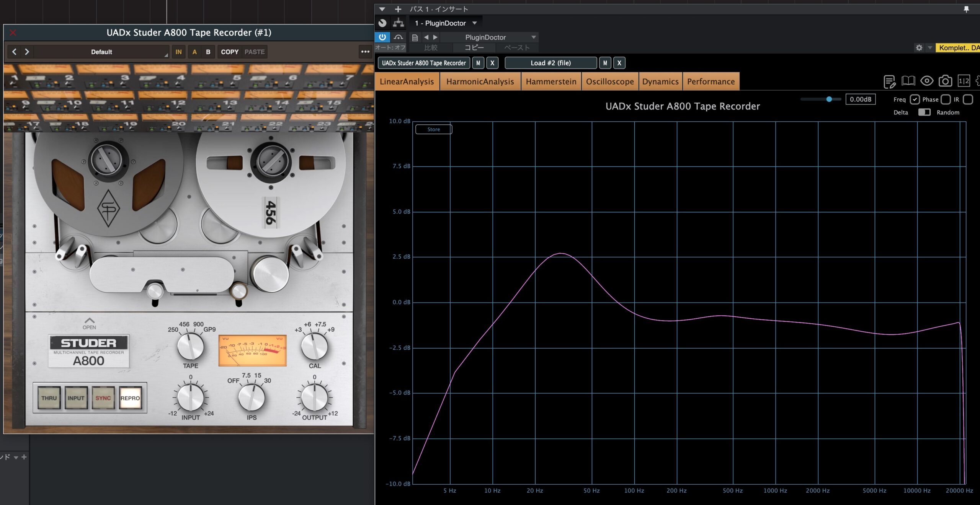Click the pin icon at top right
This screenshot has width=980, height=505.
click(966, 9)
